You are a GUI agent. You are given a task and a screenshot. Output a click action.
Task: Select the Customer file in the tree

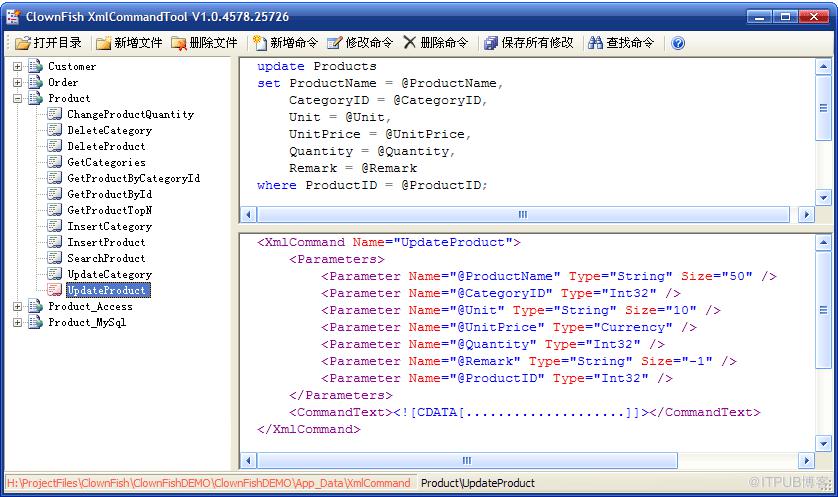coord(72,66)
